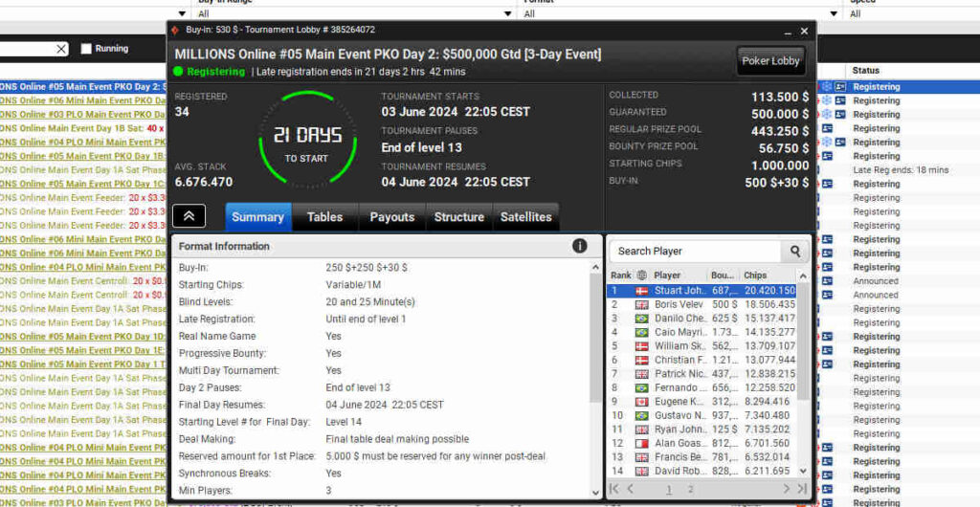
Task: Select page 2 of player list
Action: point(690,490)
